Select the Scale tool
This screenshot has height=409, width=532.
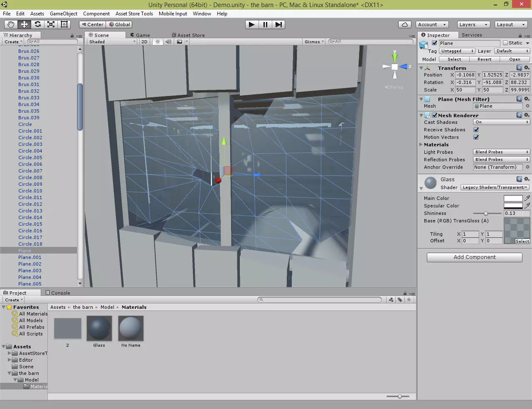[51, 25]
